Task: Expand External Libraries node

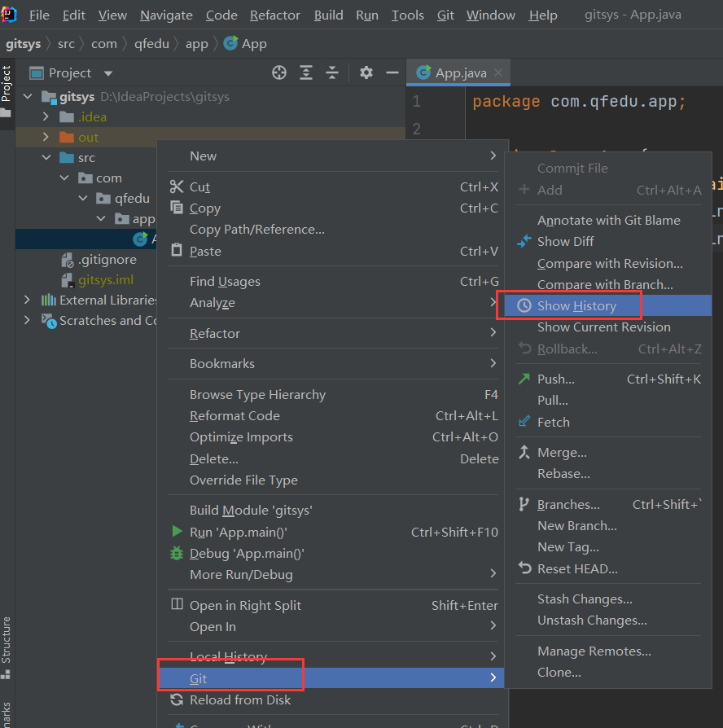Action: 27,300
